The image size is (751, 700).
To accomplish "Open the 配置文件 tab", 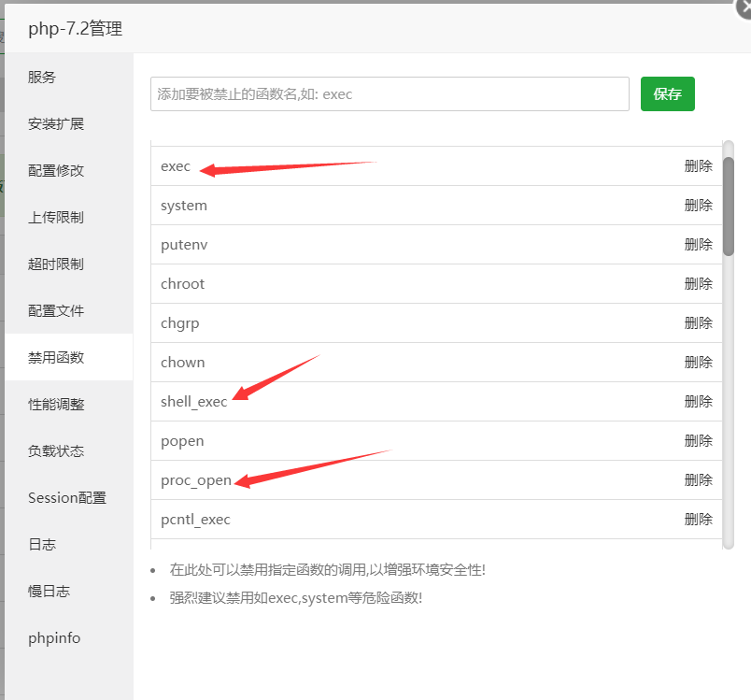I will (56, 311).
